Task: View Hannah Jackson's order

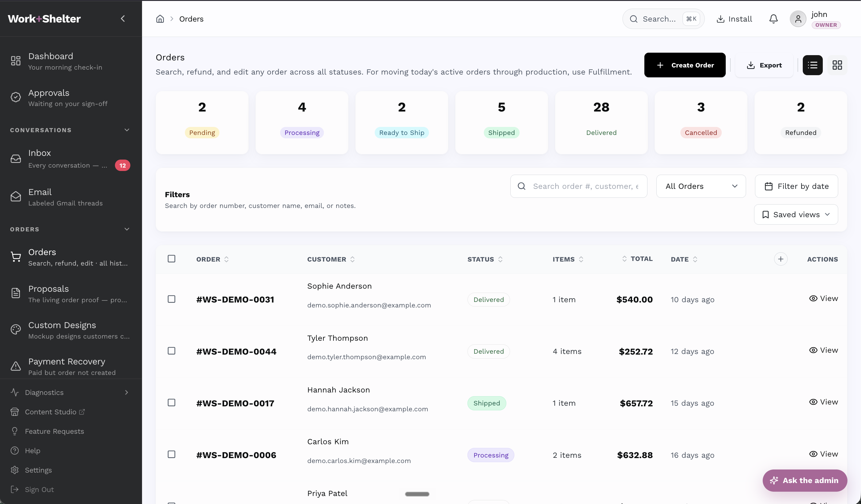Action: point(823,402)
